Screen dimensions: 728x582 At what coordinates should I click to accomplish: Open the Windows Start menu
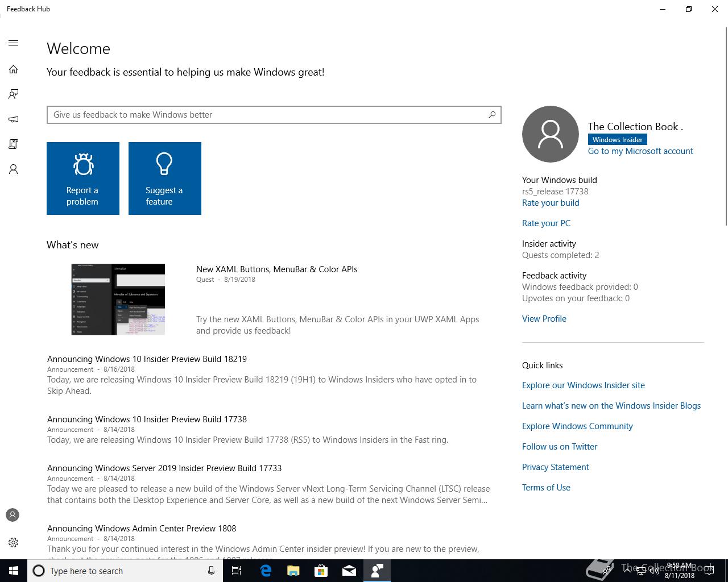pyautogui.click(x=14, y=571)
